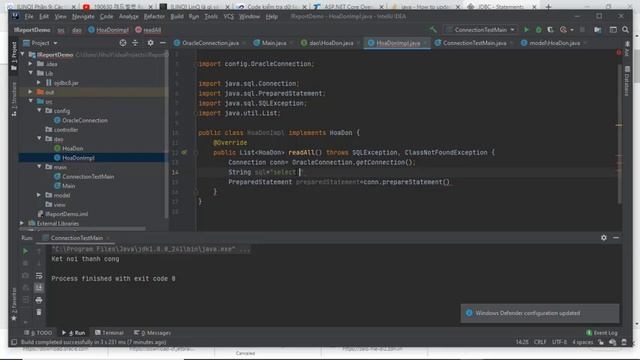Expand the out folder

(31, 92)
